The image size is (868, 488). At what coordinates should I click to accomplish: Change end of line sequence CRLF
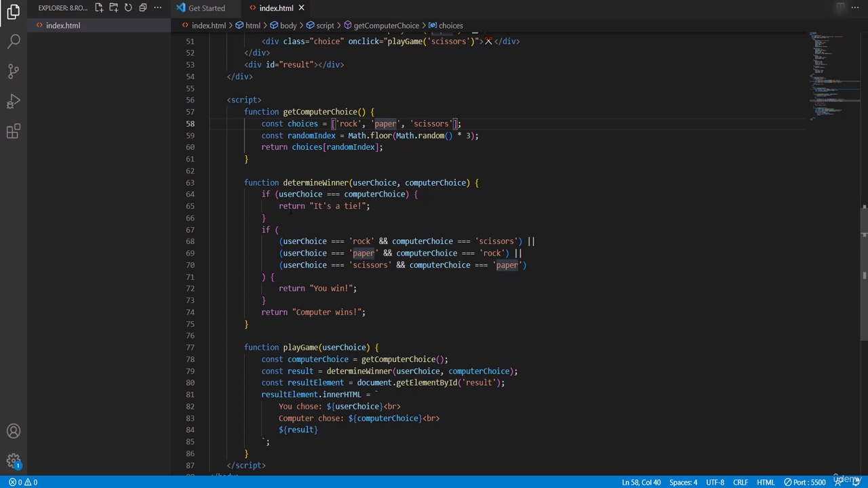740,483
